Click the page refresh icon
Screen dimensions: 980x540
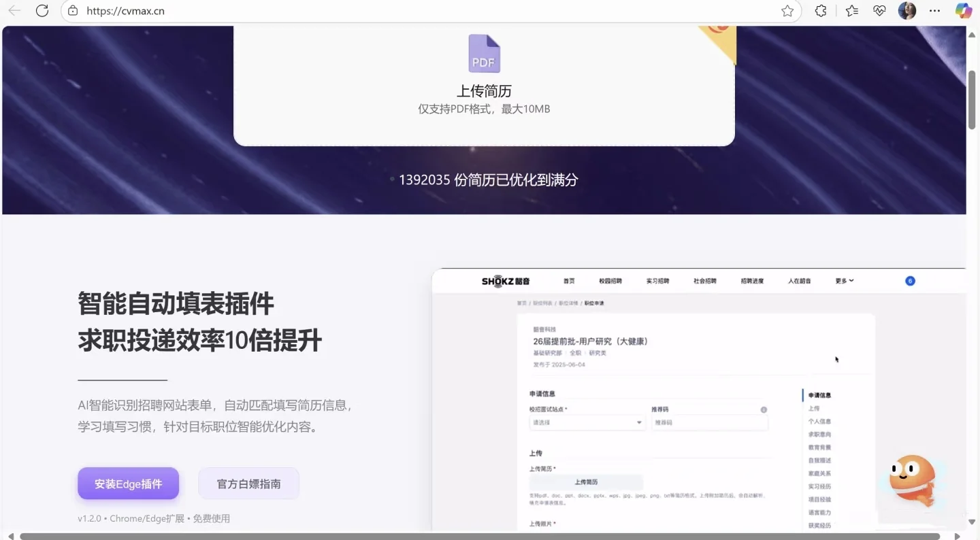pos(42,11)
